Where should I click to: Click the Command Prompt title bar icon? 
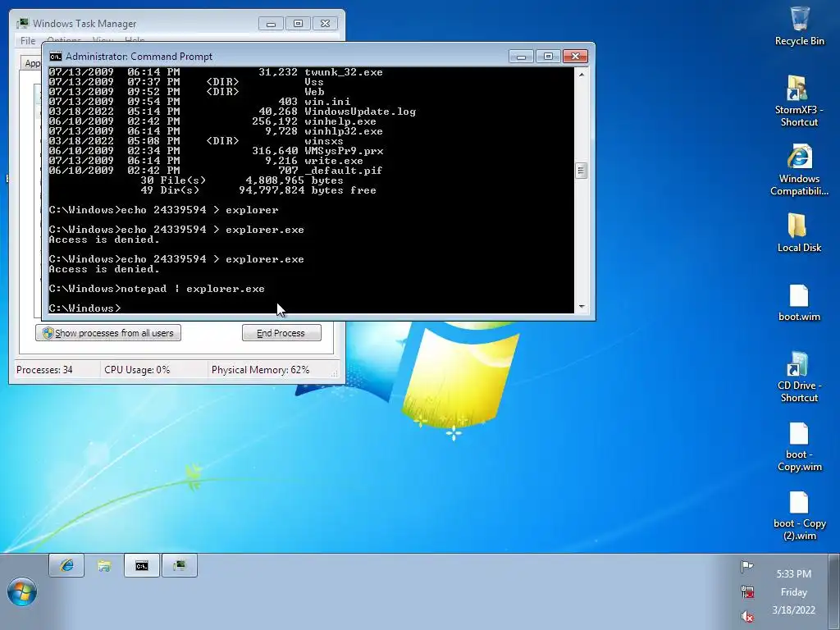click(x=55, y=57)
